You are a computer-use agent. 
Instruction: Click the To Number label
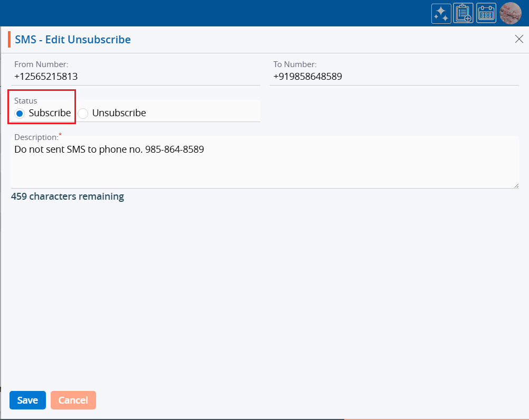[295, 64]
